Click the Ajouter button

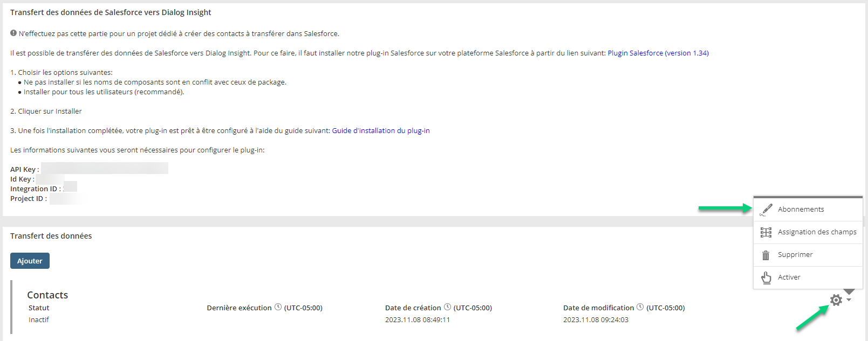[30, 261]
